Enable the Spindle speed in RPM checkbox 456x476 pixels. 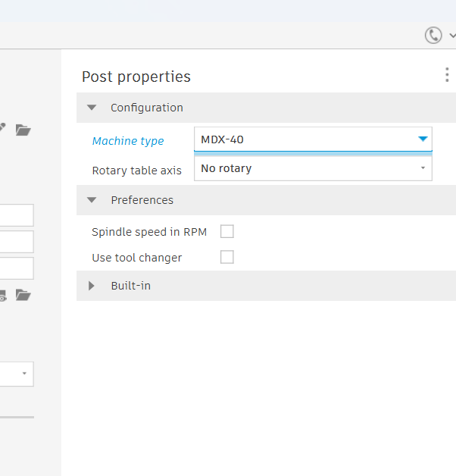227,231
